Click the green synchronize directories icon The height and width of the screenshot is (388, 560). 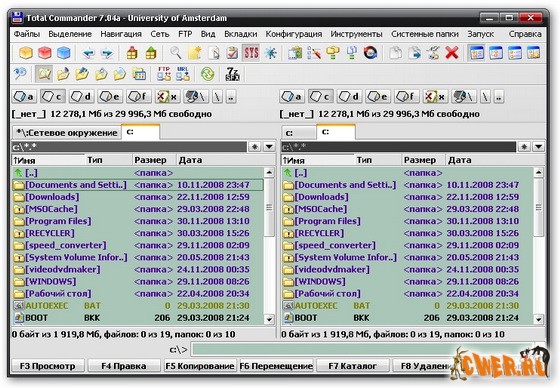pyautogui.click(x=208, y=74)
